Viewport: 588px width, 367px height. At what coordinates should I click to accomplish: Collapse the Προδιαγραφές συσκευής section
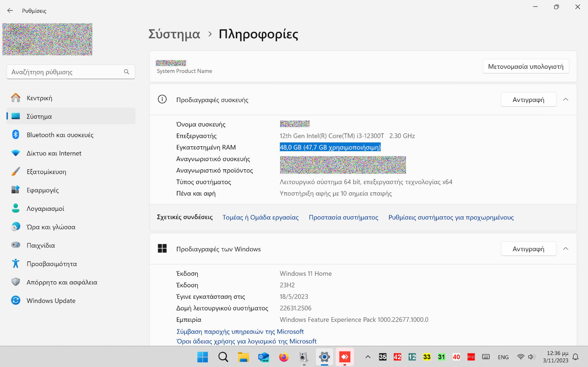566,100
